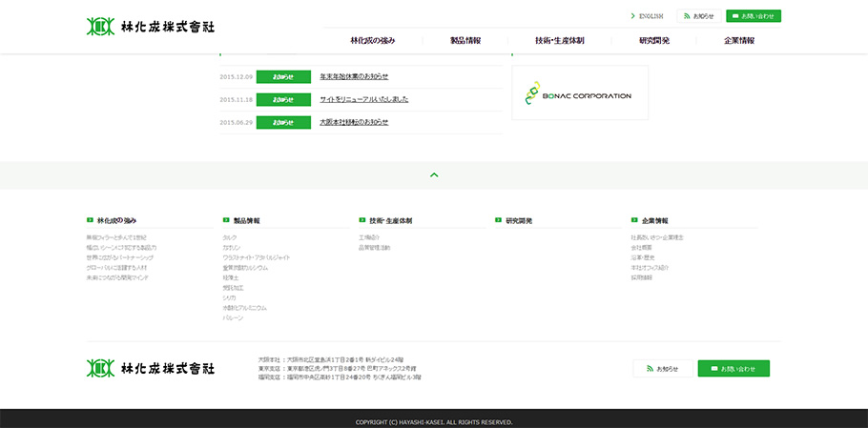
Task: Click the green お知らせ tag dated 2015.12.09
Action: [x=283, y=76]
